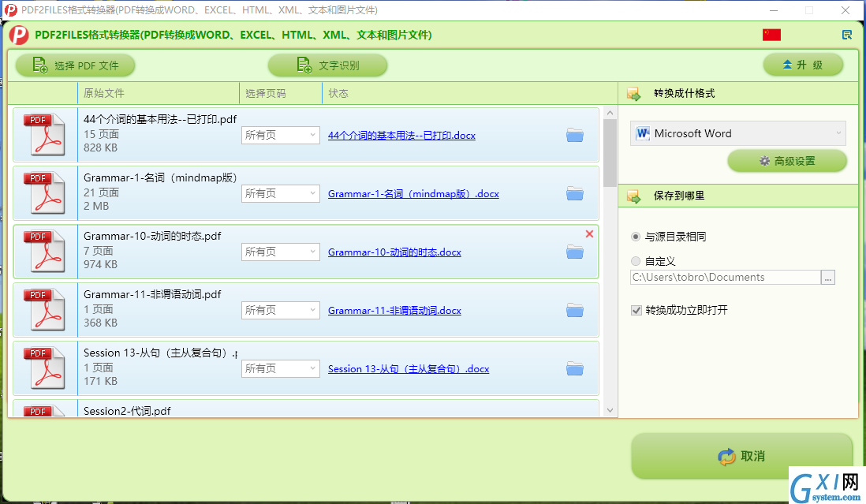866x504 pixels.
Task: Remove Grammar-10-动词的时态.pdf with red X
Action: [589, 234]
